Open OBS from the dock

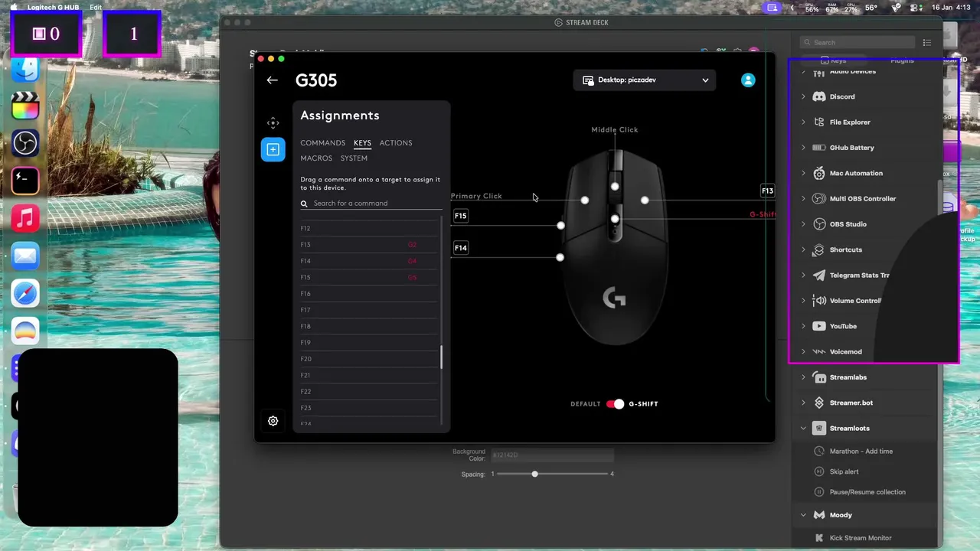(x=25, y=144)
